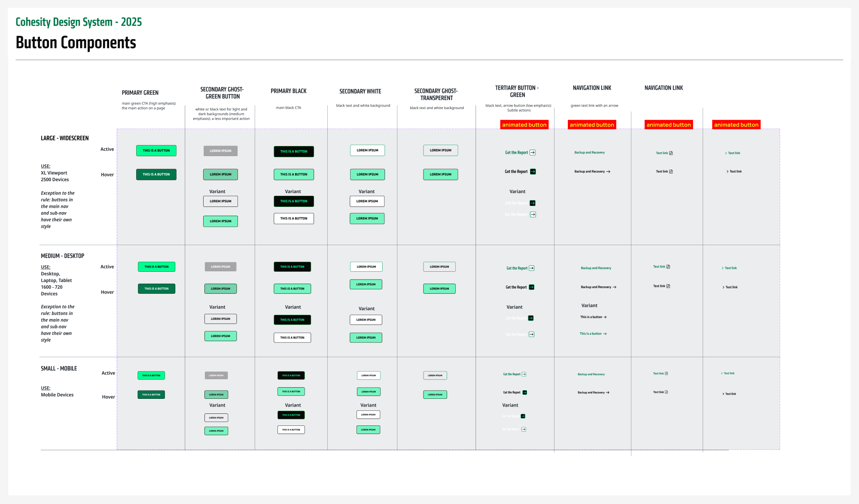Click the outlined arrow icon beside green Large Active "Get the Report"
859x504 pixels.
coord(533,152)
